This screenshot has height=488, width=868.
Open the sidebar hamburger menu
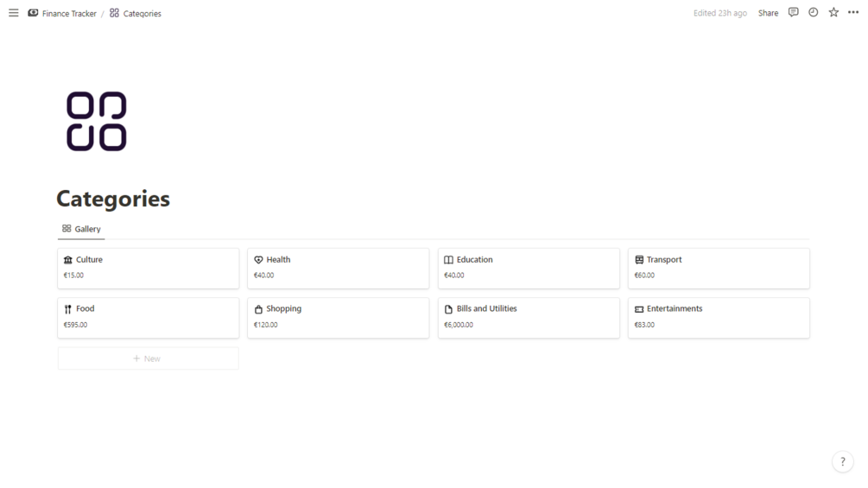click(x=13, y=13)
